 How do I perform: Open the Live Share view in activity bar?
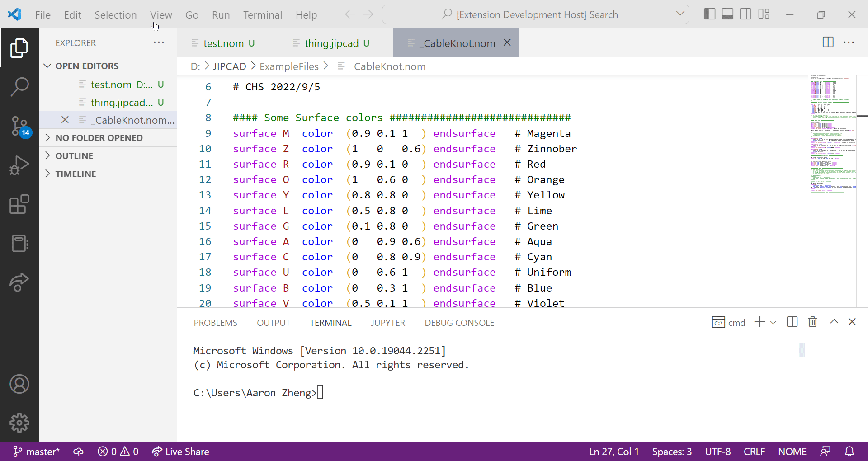(x=19, y=282)
